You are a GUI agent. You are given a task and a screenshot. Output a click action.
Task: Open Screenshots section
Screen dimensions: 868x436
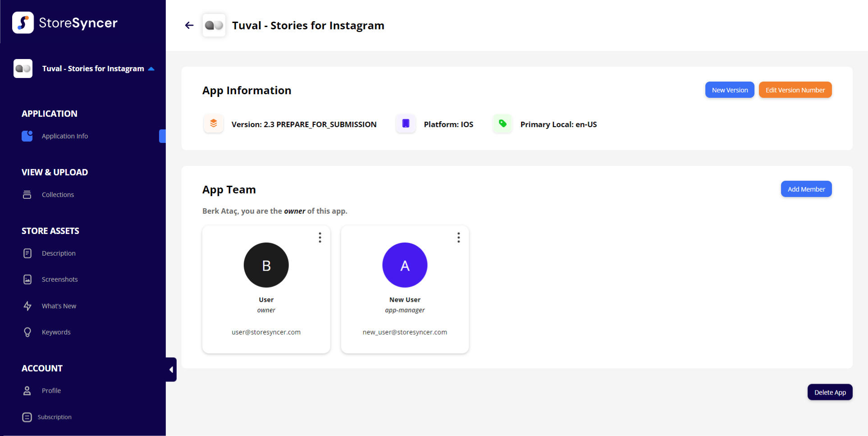(59, 280)
